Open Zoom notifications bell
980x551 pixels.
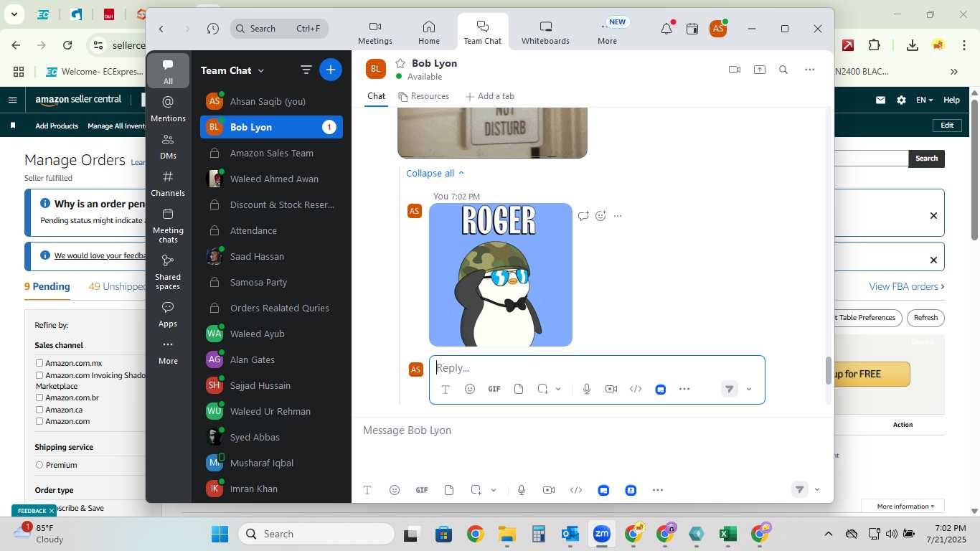(666, 29)
